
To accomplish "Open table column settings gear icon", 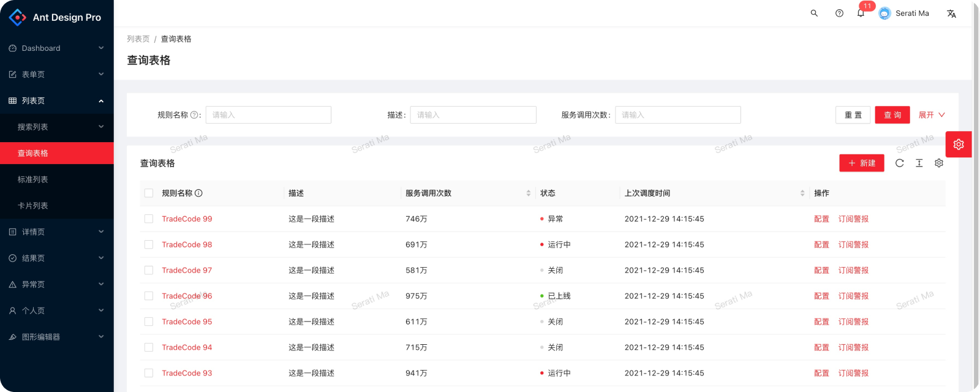I will [x=938, y=163].
